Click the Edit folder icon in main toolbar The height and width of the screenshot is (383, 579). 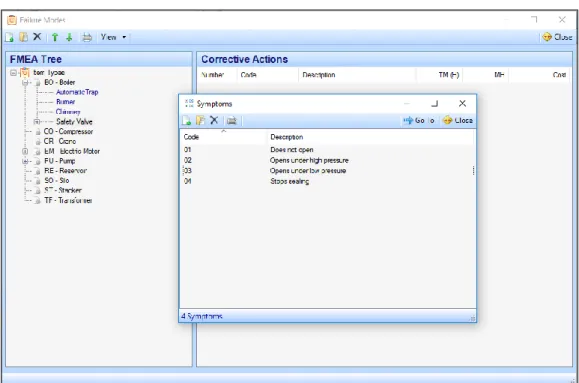click(23, 37)
